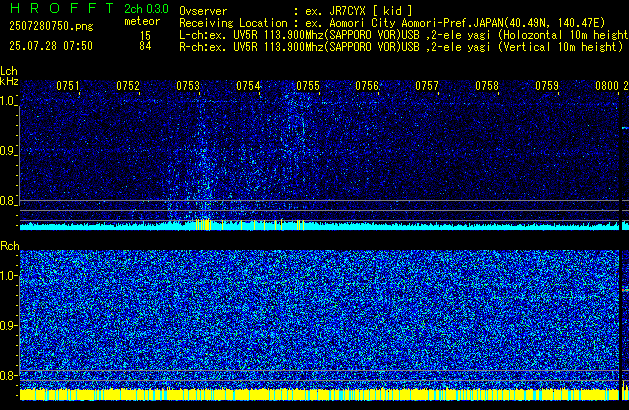629x410 pixels.
Task: Click the 'Rch' channel label
Action: (x=10, y=246)
